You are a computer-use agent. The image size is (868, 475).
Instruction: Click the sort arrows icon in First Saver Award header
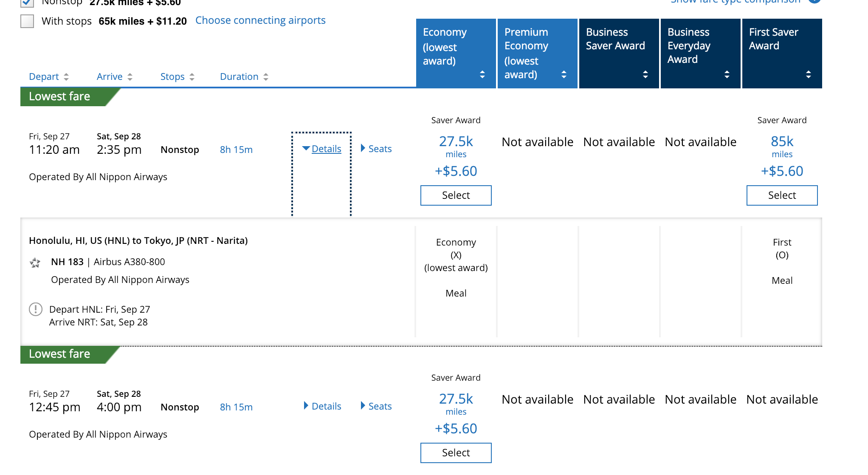coord(809,74)
